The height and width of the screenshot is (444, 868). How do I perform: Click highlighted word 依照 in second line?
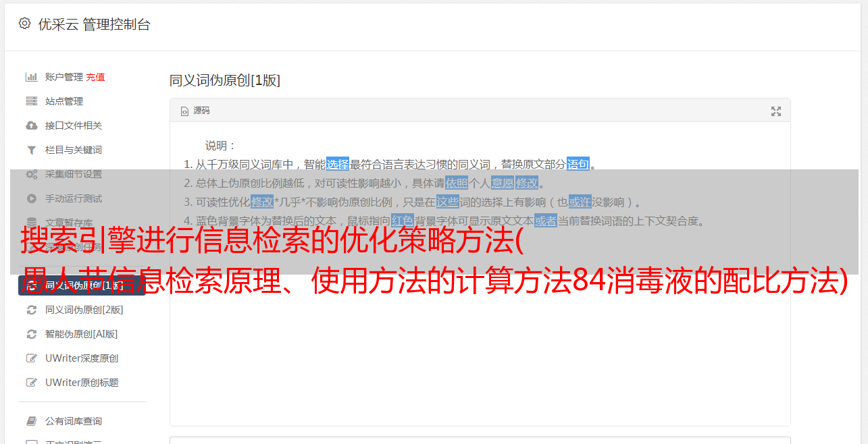point(457,183)
